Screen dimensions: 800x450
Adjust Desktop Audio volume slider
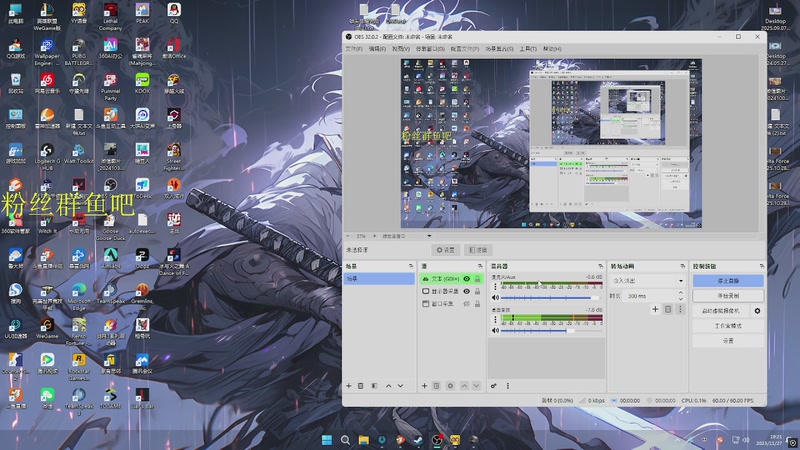coord(552,331)
